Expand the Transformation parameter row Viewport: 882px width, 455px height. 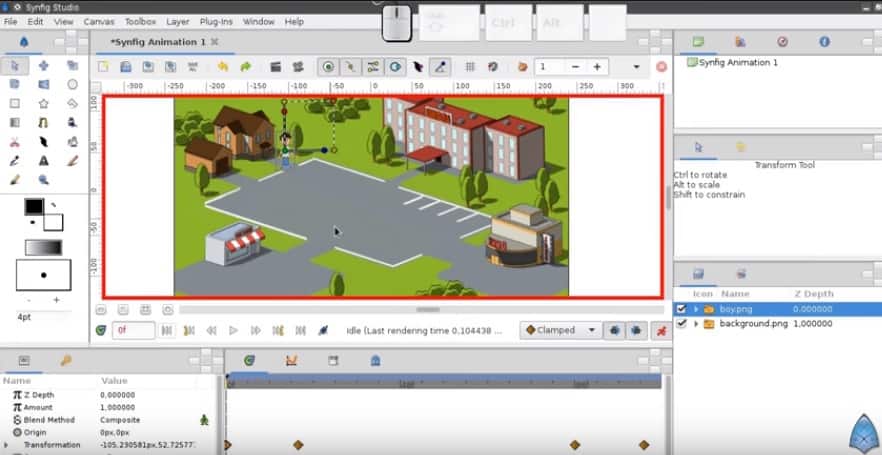coord(6,445)
